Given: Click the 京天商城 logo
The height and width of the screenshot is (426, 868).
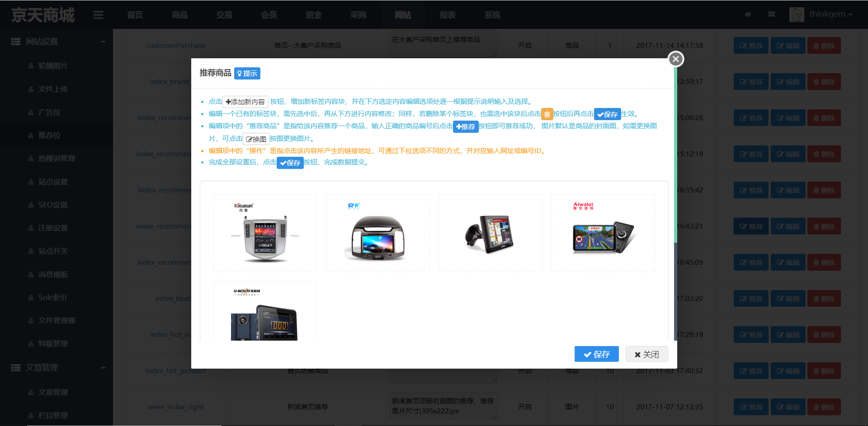Looking at the screenshot, I should tap(43, 15).
